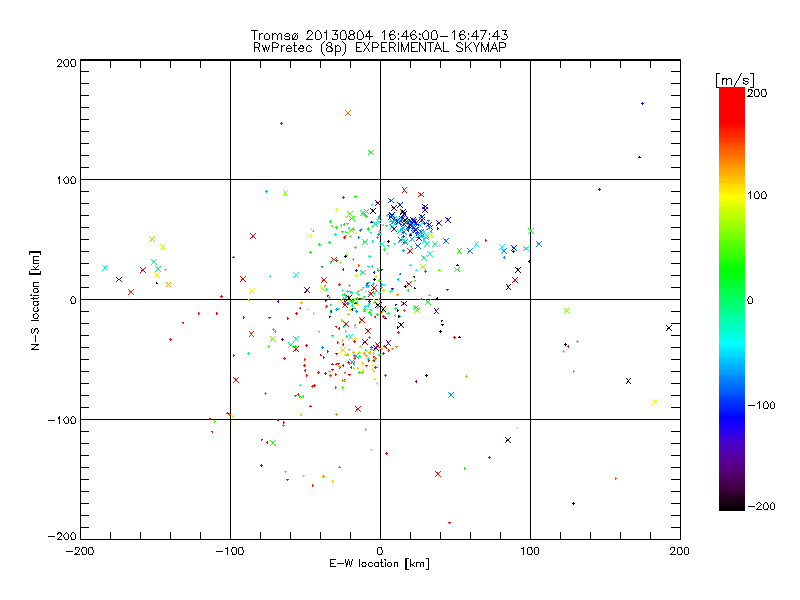Click the yellow X marker at far lower right
This screenshot has width=800, height=600.
click(655, 402)
